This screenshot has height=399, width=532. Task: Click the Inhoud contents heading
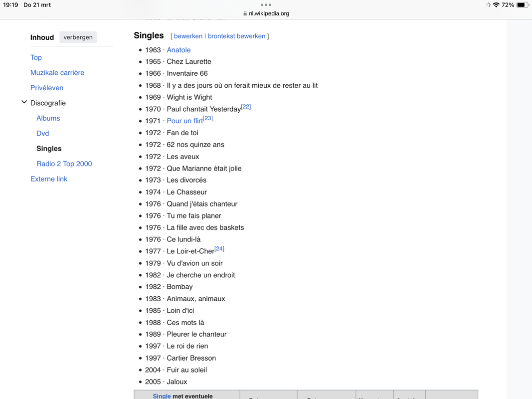[42, 37]
